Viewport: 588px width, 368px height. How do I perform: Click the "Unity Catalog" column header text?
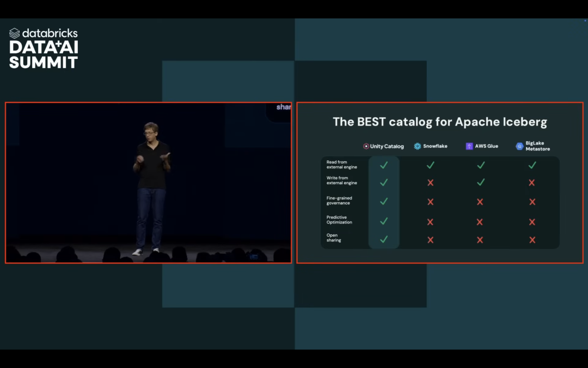click(387, 147)
